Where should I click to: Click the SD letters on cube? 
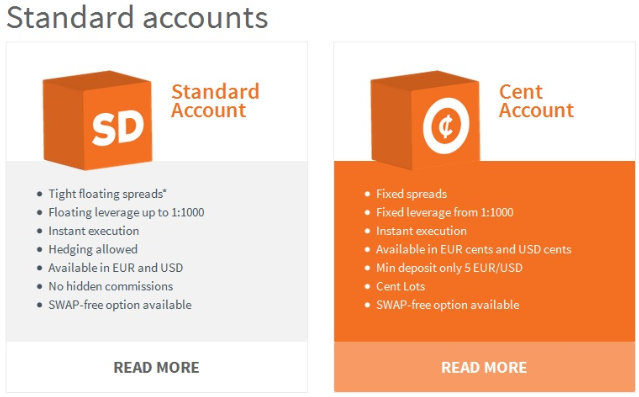[118, 128]
